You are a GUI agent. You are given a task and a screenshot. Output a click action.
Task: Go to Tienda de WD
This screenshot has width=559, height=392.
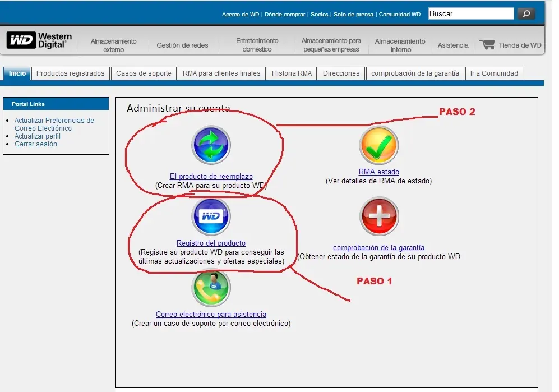(520, 45)
